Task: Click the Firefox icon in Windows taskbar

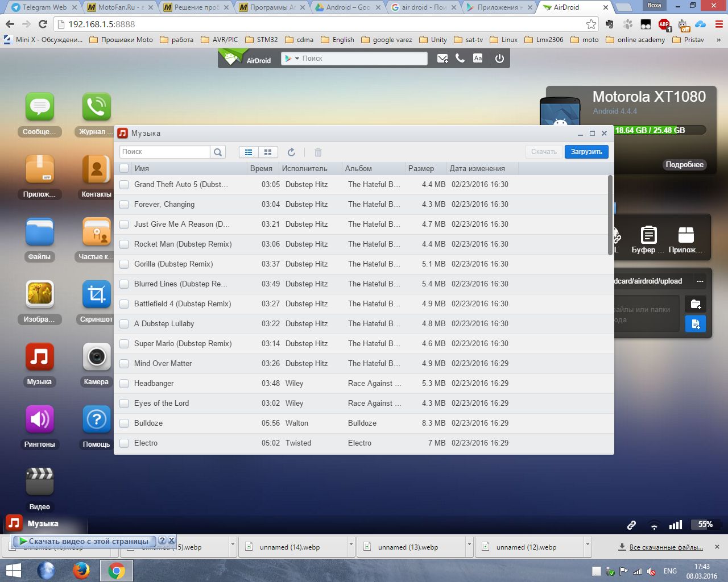Action: [81, 571]
